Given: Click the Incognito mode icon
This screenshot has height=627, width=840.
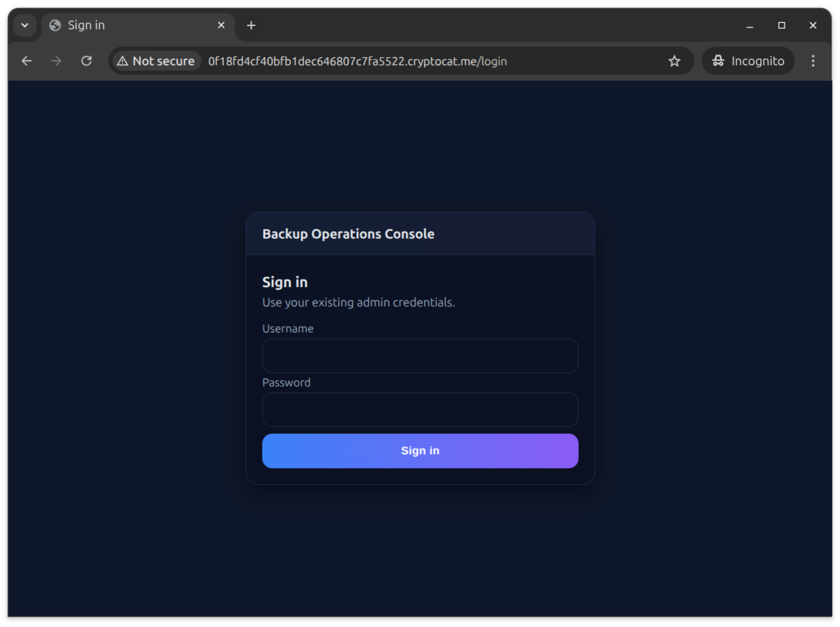Looking at the screenshot, I should [x=719, y=61].
